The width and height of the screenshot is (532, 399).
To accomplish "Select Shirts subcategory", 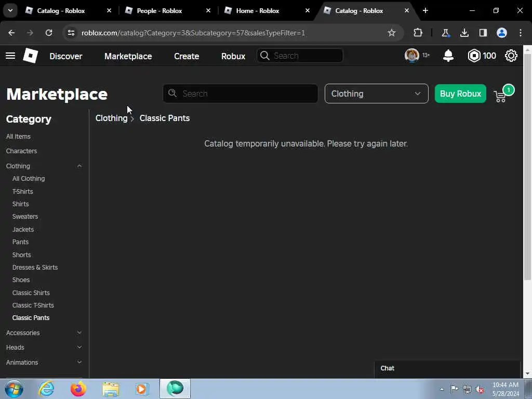I will click(x=21, y=204).
